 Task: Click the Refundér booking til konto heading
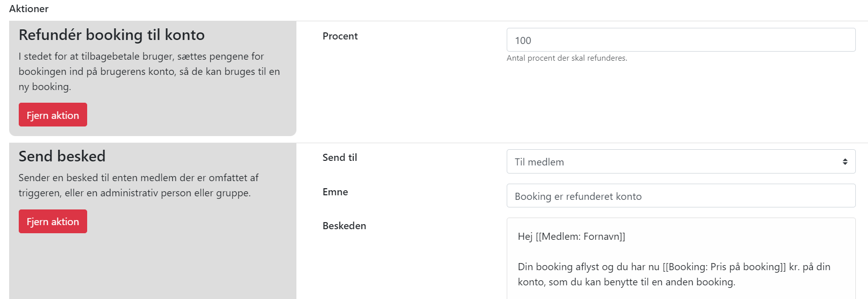pyautogui.click(x=111, y=35)
